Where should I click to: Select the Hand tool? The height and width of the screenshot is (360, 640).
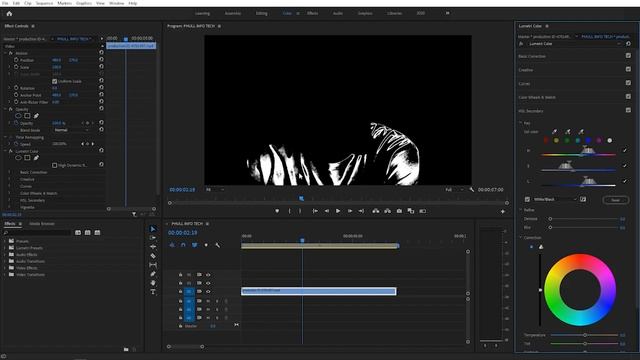tap(153, 283)
